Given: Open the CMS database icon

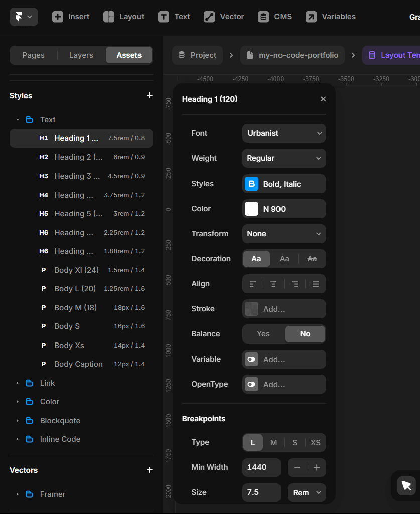Looking at the screenshot, I should tap(263, 17).
